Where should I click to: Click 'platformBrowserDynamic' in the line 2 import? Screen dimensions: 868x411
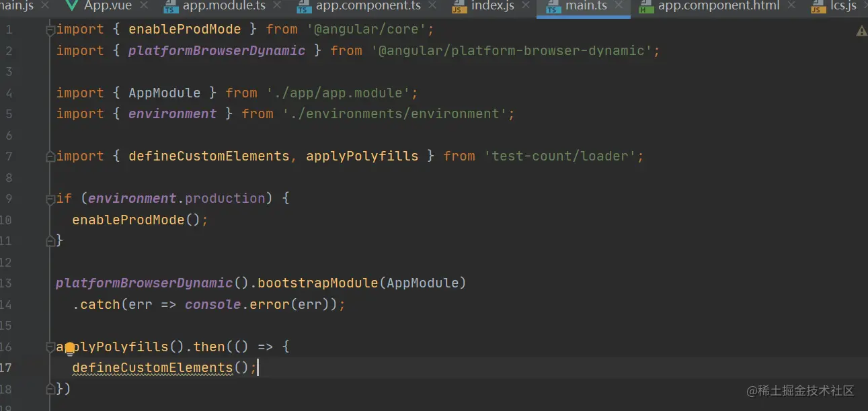click(x=217, y=51)
